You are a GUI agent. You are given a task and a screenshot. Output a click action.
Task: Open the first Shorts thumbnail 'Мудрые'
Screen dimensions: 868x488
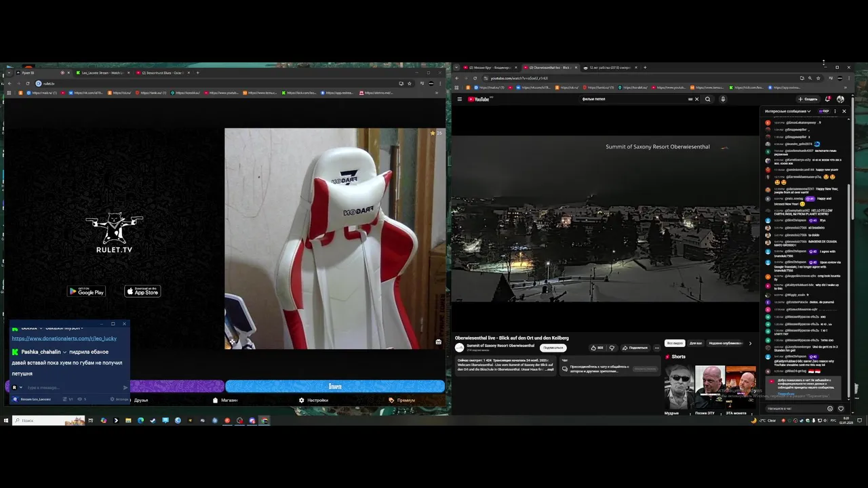tap(679, 386)
